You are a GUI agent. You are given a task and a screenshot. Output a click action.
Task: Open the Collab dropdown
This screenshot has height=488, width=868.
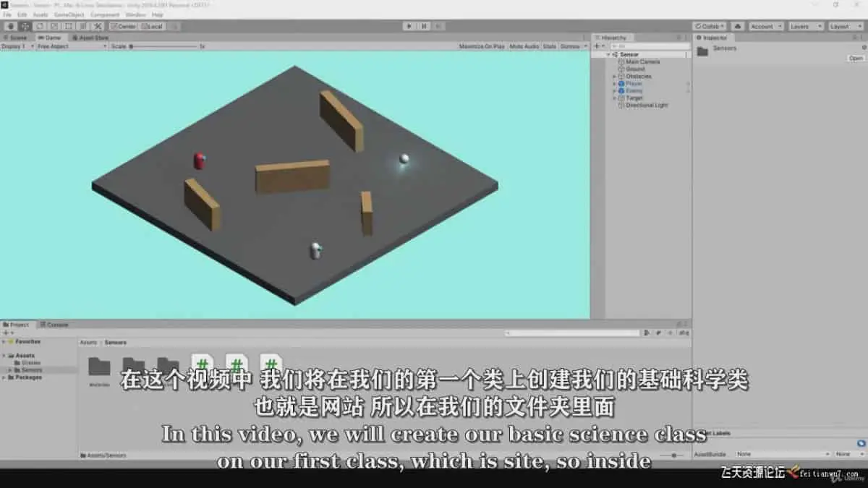click(710, 26)
